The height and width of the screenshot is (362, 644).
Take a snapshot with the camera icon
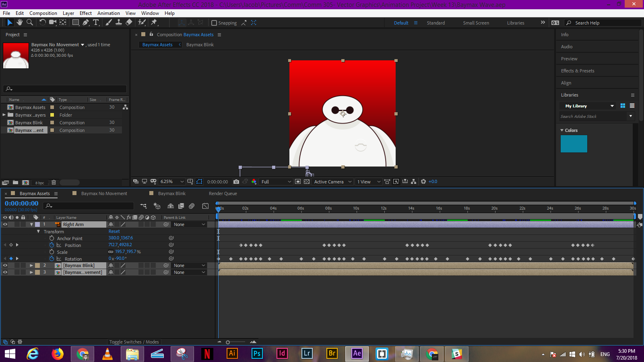(236, 182)
